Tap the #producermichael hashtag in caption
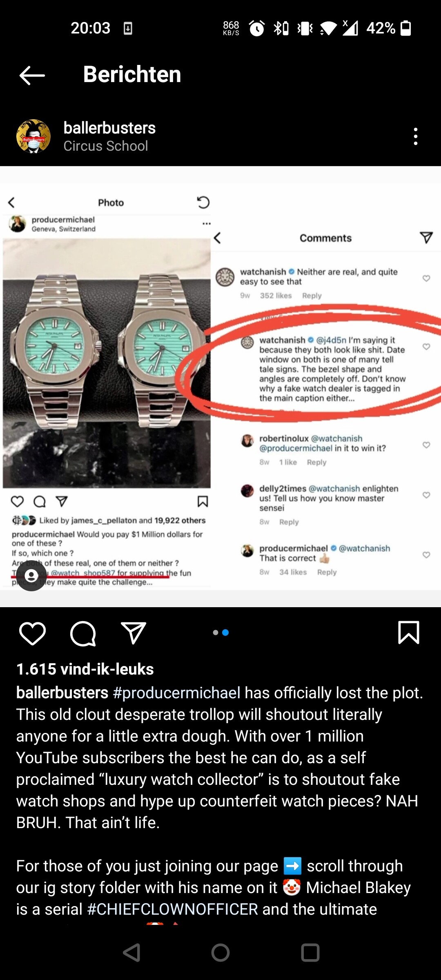The height and width of the screenshot is (980, 441). coord(176,693)
